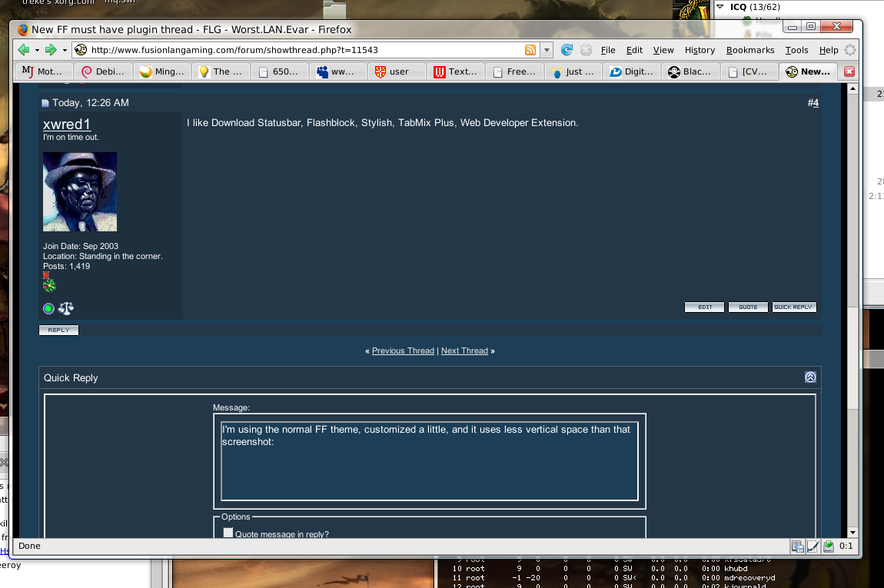Collapse the ICQ group in buddy list

(720, 7)
